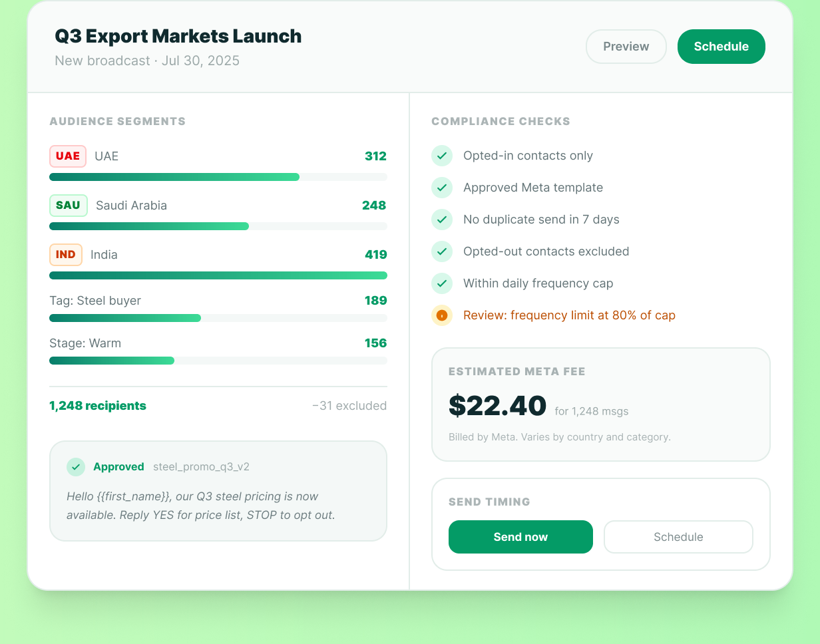Click the checkmark beside Opted-in contacts only
The image size is (820, 644).
[442, 156]
